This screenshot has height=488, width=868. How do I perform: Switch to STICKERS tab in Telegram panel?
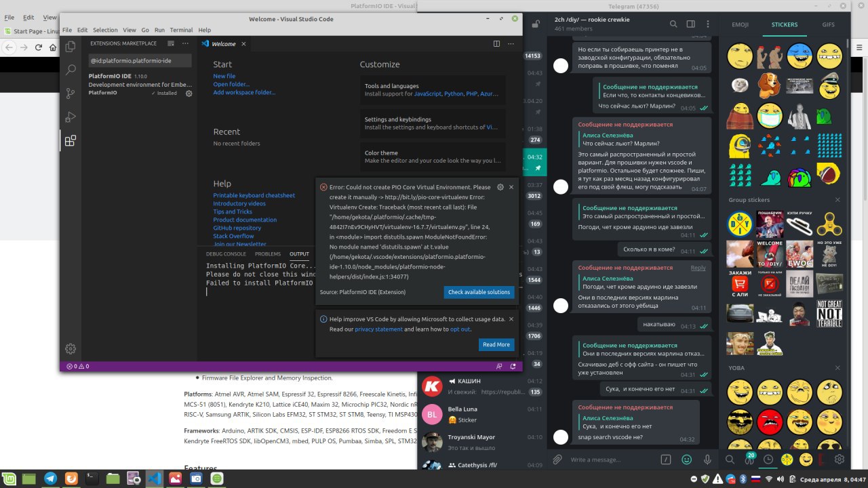pyautogui.click(x=785, y=24)
